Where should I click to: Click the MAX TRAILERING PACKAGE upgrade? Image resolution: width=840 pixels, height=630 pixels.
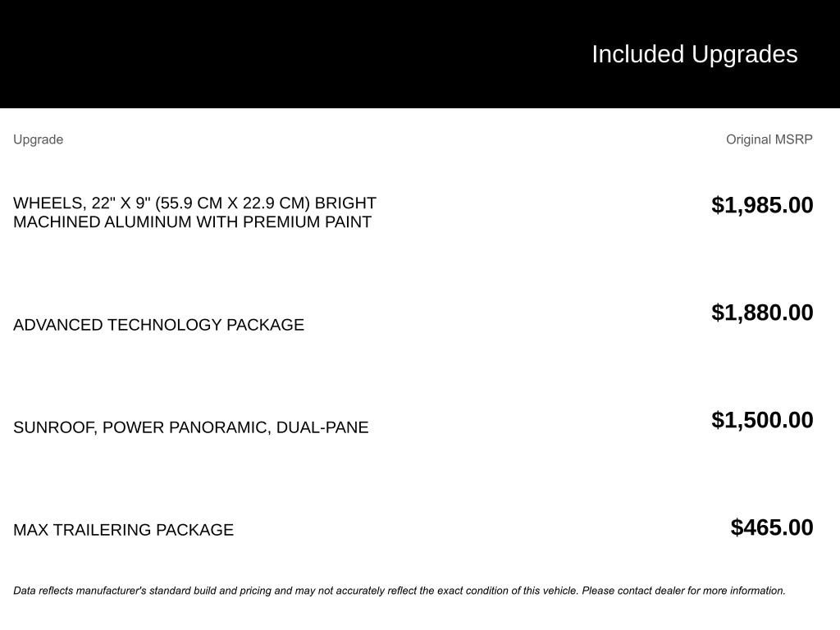pyautogui.click(x=123, y=530)
